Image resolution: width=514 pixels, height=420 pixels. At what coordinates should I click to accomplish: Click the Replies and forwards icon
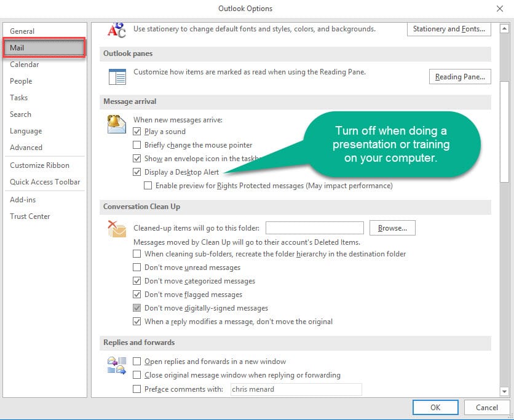click(x=117, y=366)
